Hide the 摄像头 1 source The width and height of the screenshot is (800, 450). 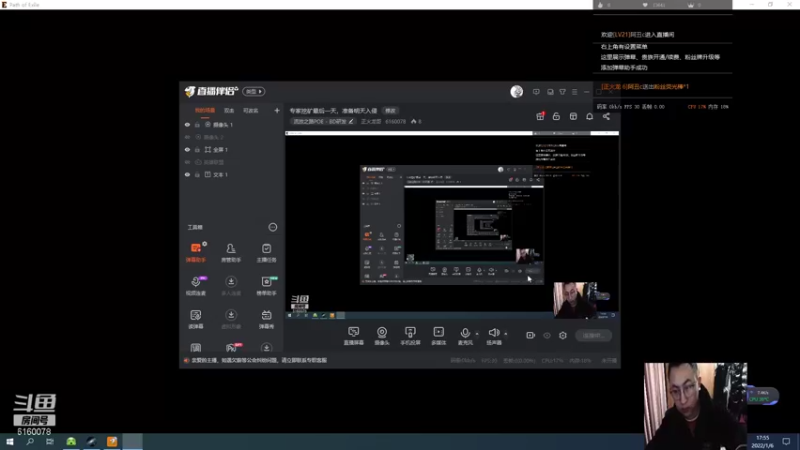pyautogui.click(x=187, y=124)
